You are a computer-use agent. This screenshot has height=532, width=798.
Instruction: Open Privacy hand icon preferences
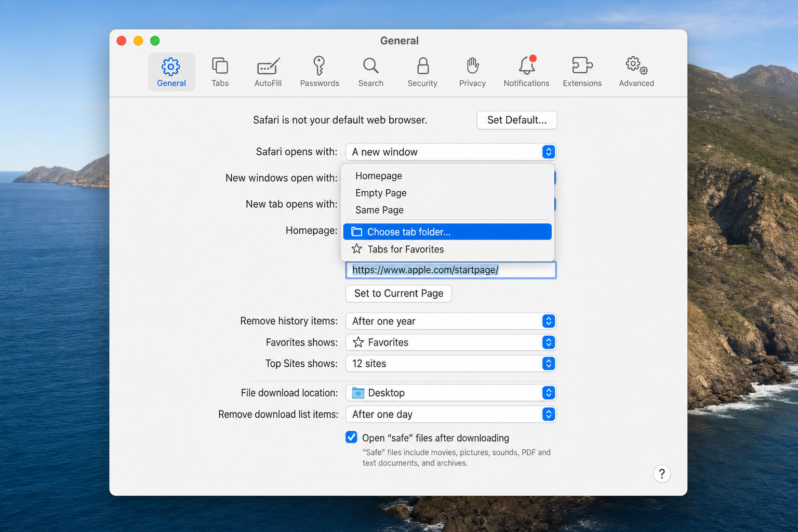pyautogui.click(x=472, y=72)
